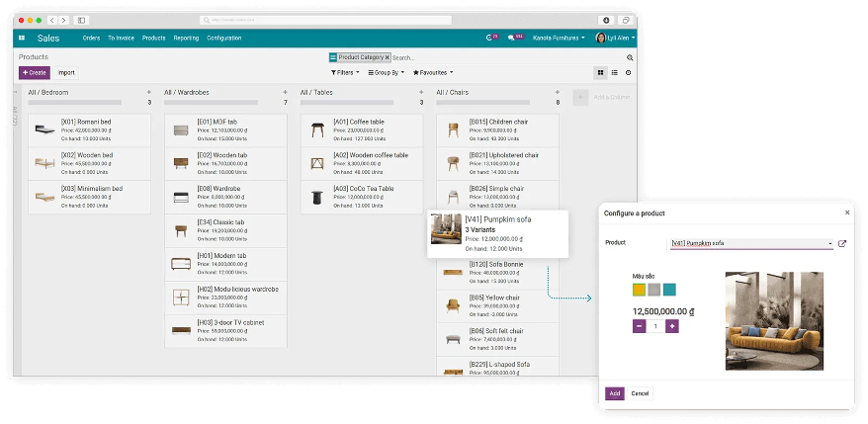
Task: Add a product in All / Bedroom column
Action: [x=149, y=93]
